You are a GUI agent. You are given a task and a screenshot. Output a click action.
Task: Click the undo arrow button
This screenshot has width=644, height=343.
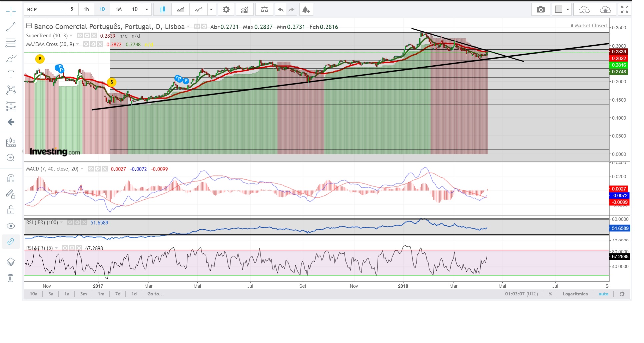click(281, 10)
